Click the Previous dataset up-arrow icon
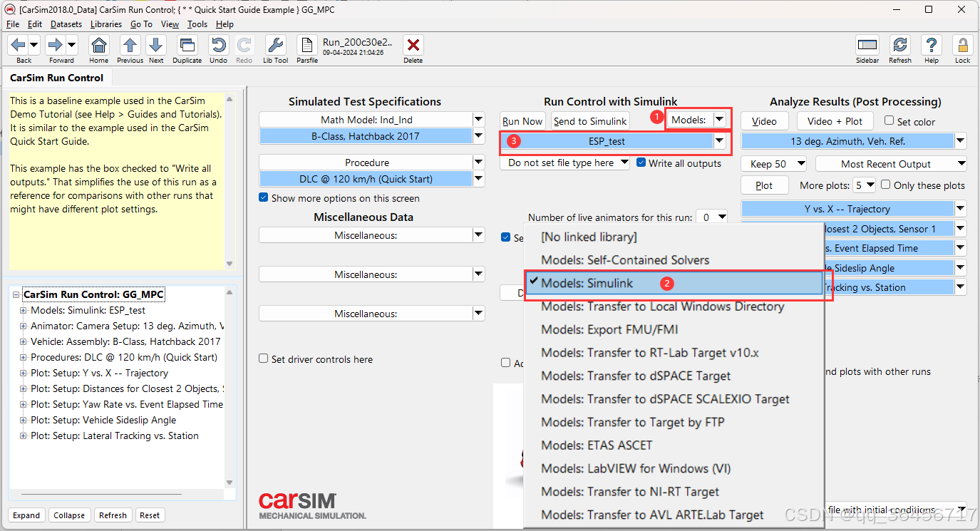Image resolution: width=980 pixels, height=531 pixels. (130, 46)
